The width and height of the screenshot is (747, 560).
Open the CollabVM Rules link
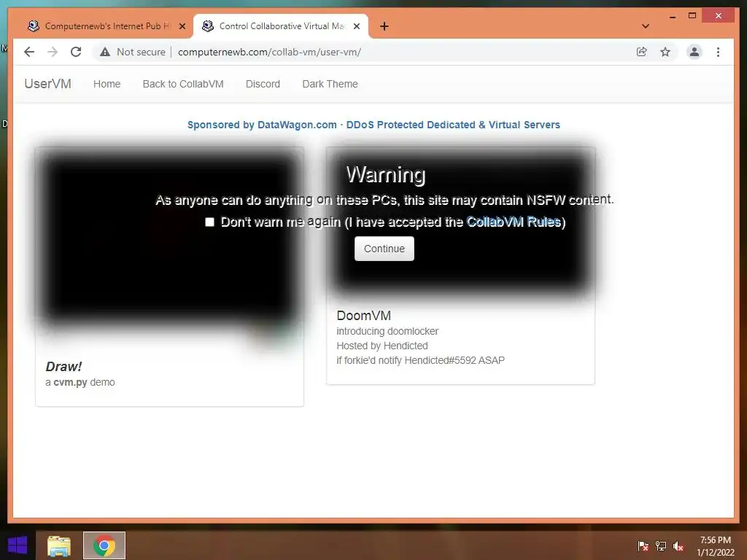[513, 222]
